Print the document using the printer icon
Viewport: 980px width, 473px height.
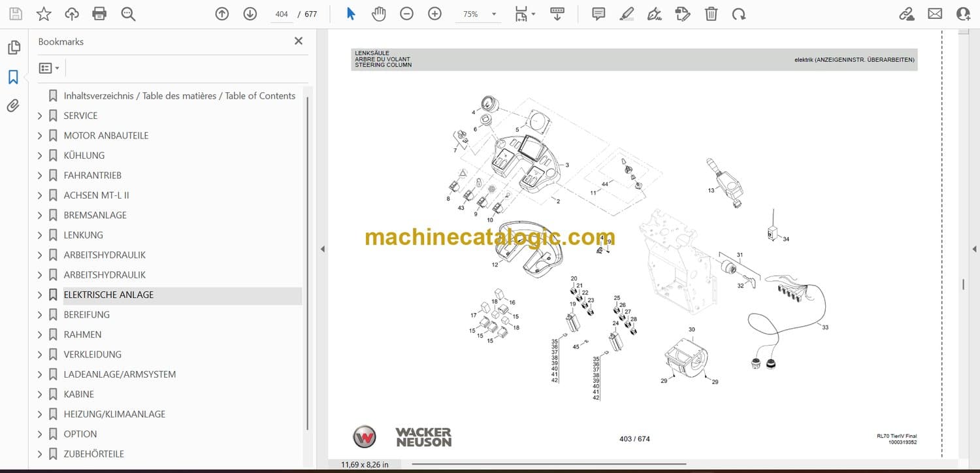[99, 14]
